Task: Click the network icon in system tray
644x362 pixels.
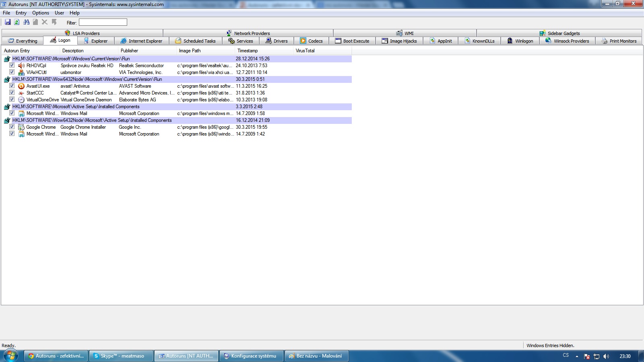Action: pyautogui.click(x=597, y=356)
